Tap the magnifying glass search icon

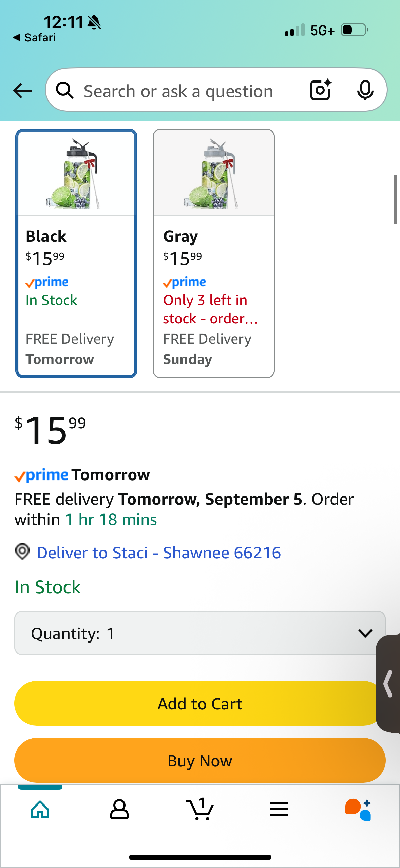click(64, 90)
